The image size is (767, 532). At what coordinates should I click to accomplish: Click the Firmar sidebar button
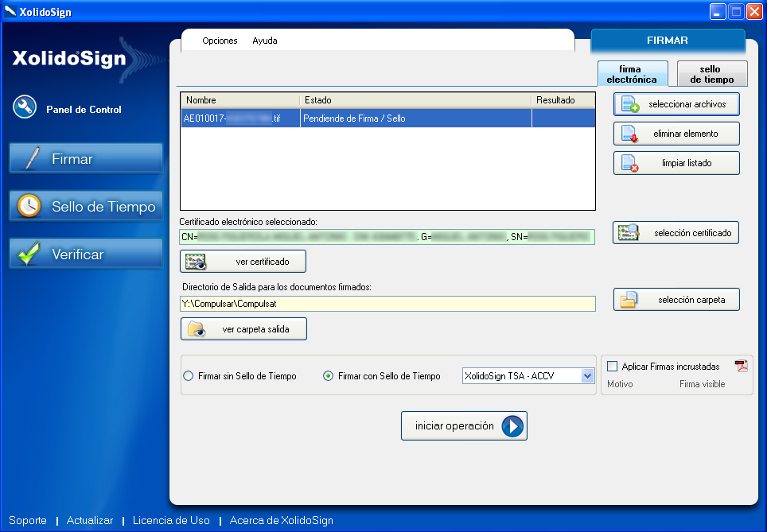point(86,158)
